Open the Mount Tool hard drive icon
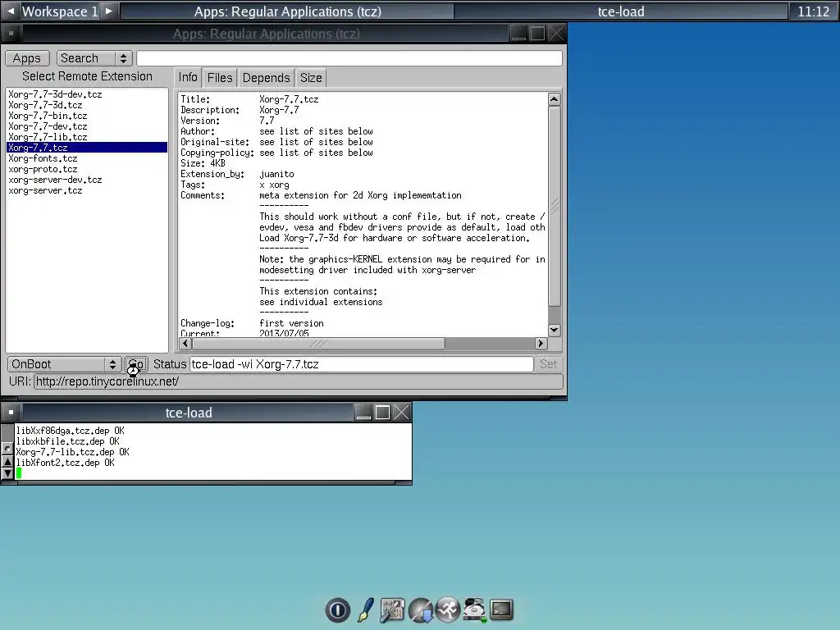Screen dimensions: 840x630 click(x=475, y=609)
